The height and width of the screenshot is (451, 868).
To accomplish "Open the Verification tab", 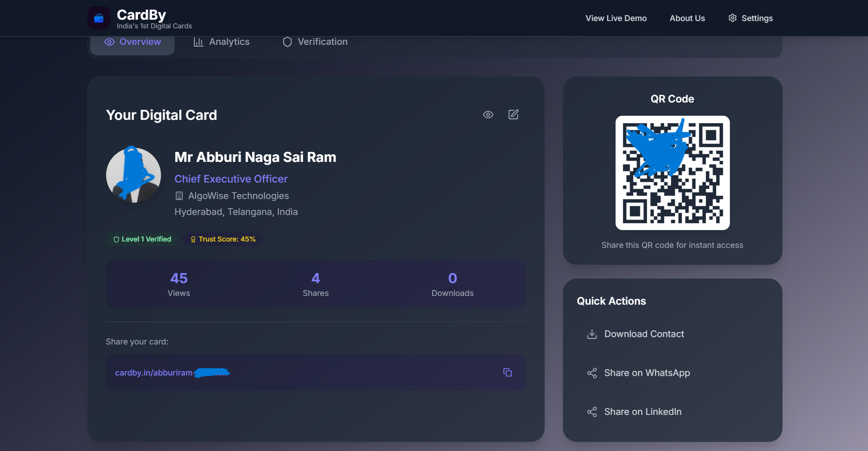I will 315,42.
